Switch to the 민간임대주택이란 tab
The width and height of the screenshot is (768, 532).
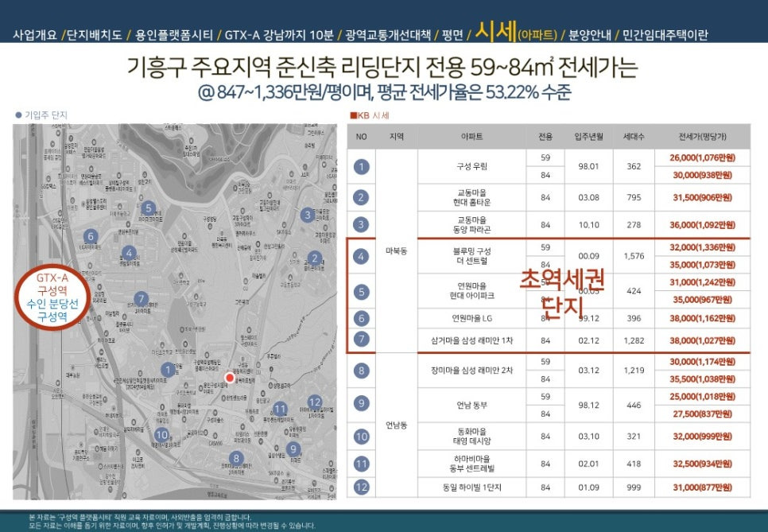(x=665, y=35)
